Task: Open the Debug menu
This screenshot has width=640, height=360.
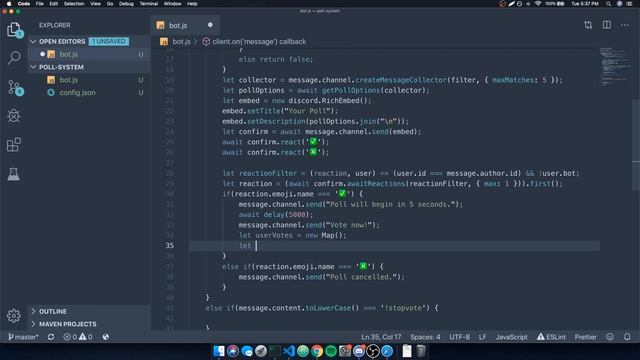Action: click(126, 4)
